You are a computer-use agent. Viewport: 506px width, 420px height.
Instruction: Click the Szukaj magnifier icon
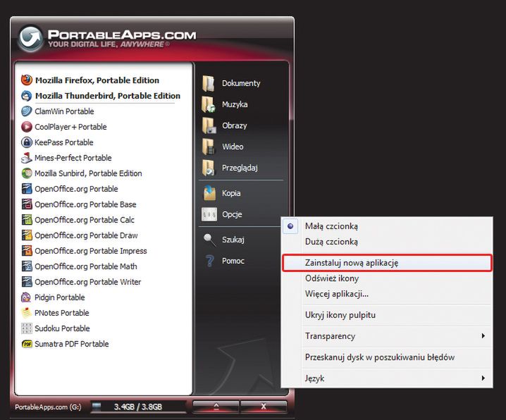click(209, 240)
